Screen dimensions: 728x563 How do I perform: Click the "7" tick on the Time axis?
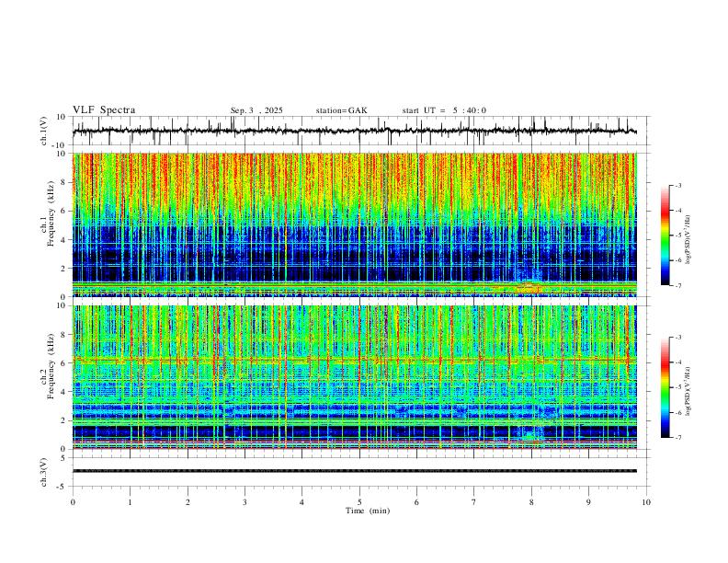(474, 502)
